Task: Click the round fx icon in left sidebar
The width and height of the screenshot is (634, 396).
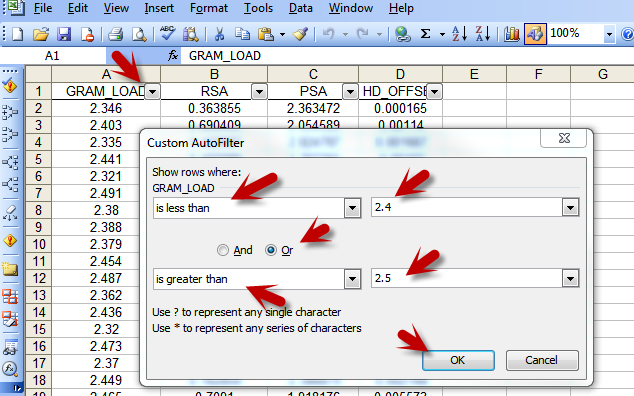Action: point(10,368)
